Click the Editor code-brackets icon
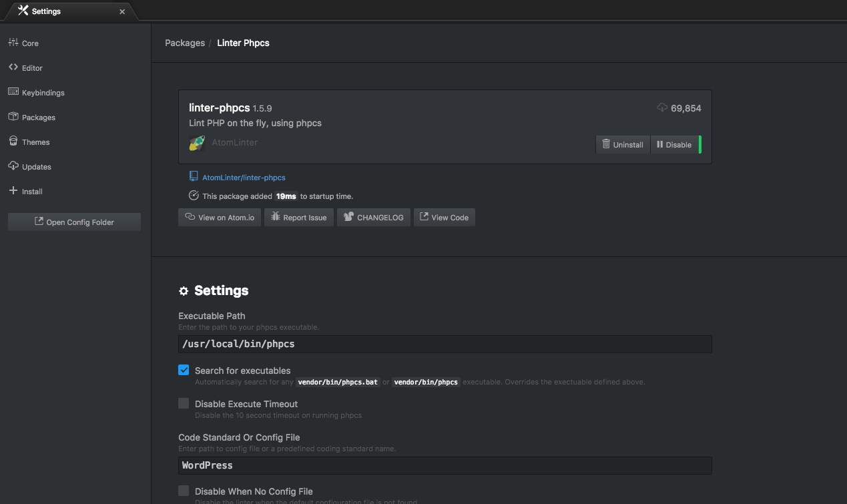Image resolution: width=847 pixels, height=504 pixels. tap(13, 67)
